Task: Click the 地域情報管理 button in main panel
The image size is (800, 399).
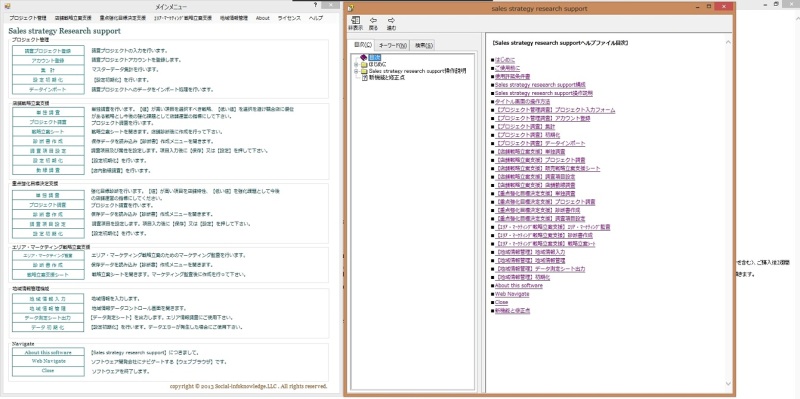Action: pos(48,308)
